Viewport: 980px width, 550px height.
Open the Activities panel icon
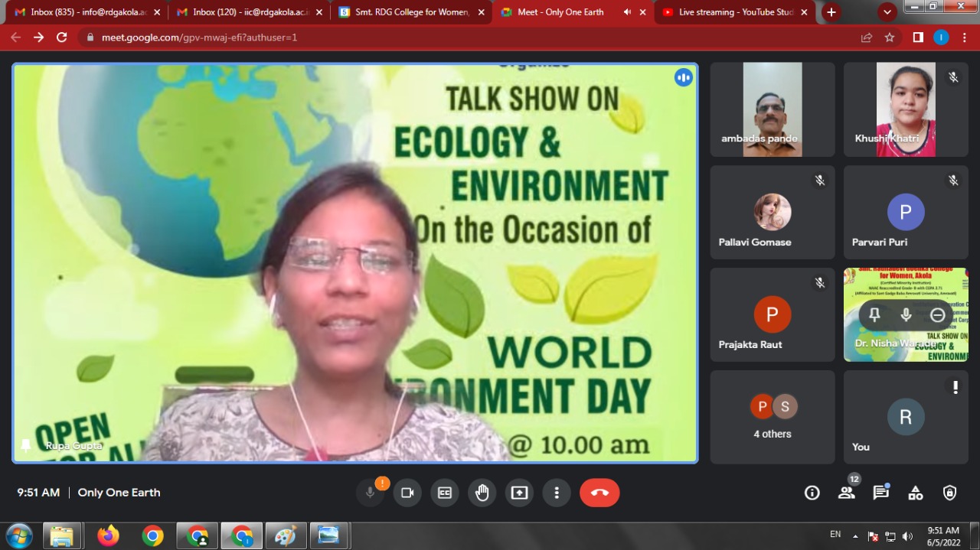click(x=915, y=493)
